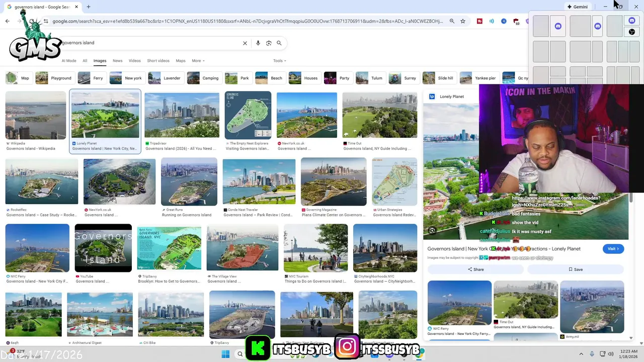644x362 pixels.
Task: Click the extension icon with 60 badge
Action: [516, 22]
